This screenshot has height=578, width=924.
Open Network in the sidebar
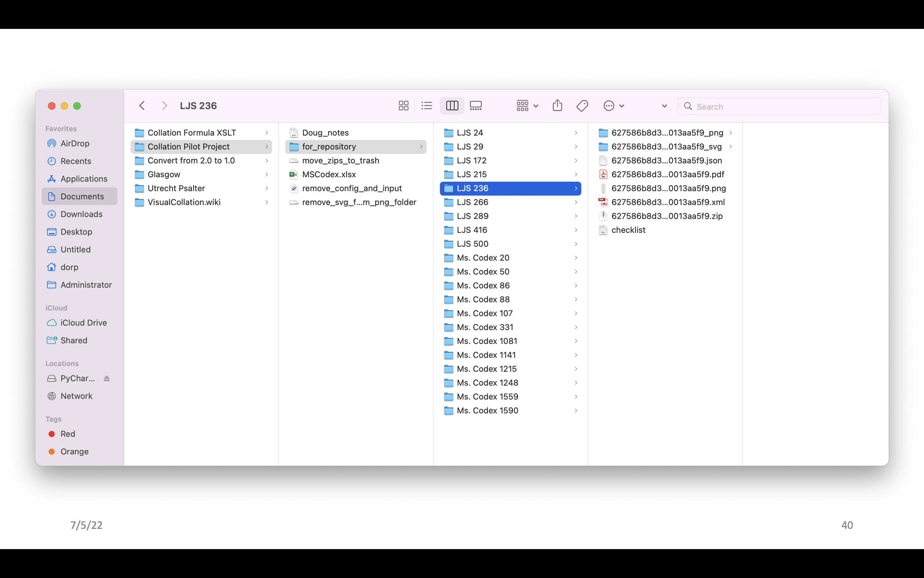coord(80,396)
